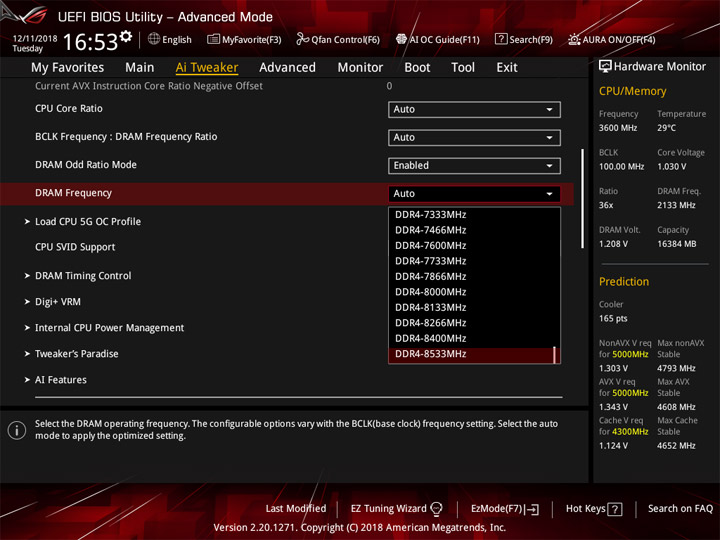Open DRAM Odd Ratio Mode dropdown
The width and height of the screenshot is (720, 540).
(x=474, y=166)
